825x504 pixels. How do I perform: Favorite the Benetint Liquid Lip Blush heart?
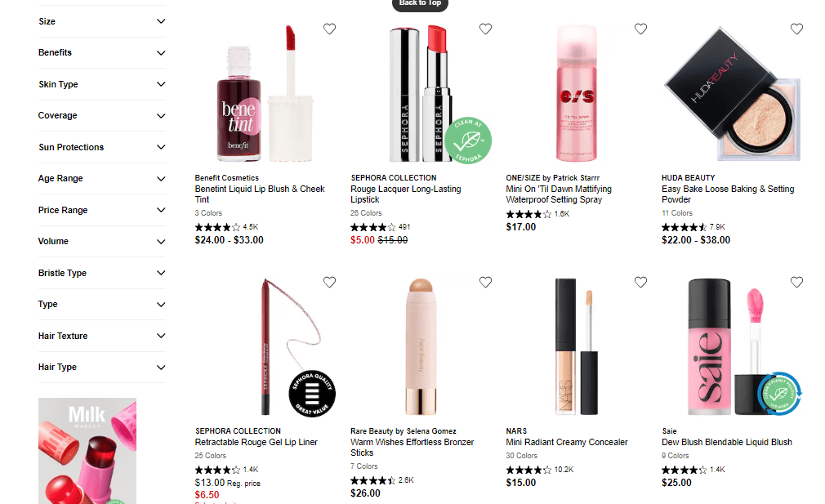(x=329, y=29)
